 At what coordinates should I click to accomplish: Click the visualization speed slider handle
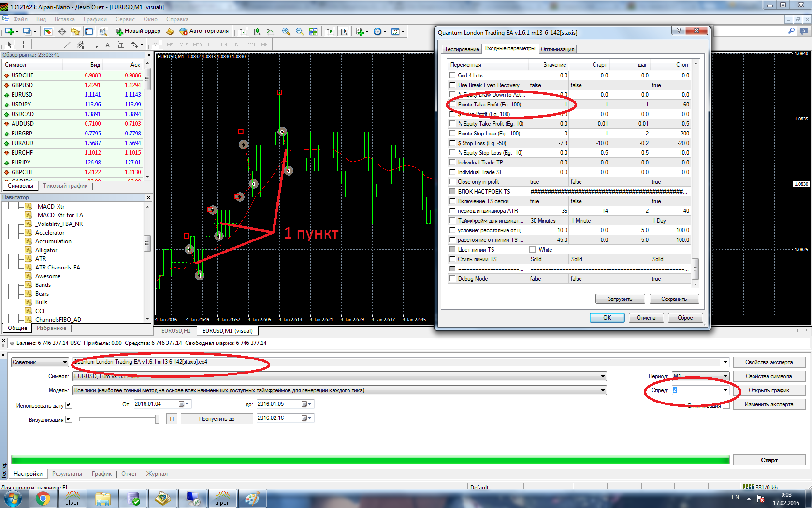157,419
